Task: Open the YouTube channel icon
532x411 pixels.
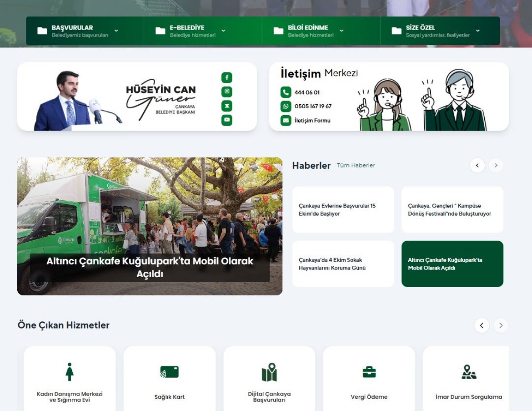Action: pyautogui.click(x=227, y=120)
